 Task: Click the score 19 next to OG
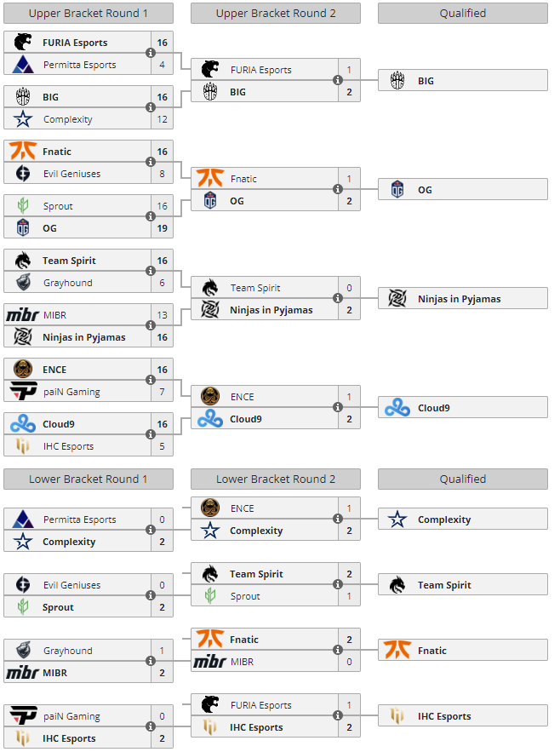[x=162, y=228]
